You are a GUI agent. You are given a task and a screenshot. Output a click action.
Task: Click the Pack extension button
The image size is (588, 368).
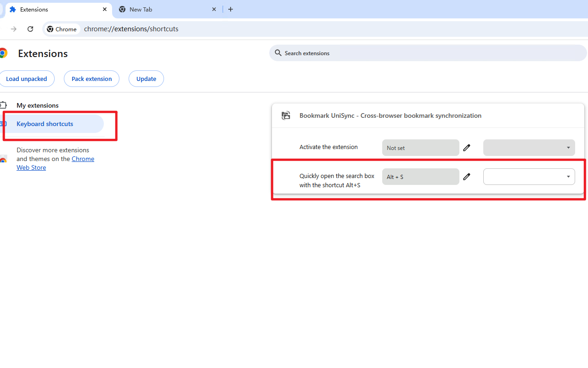click(x=91, y=79)
